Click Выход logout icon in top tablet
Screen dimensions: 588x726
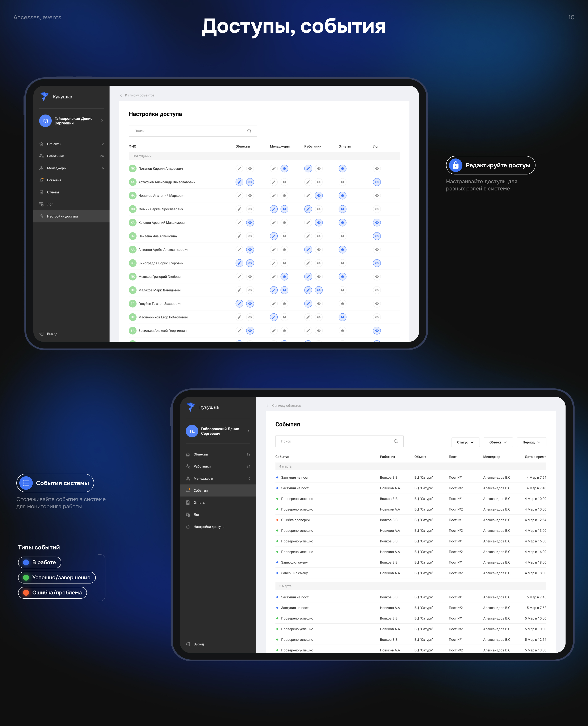click(x=41, y=334)
